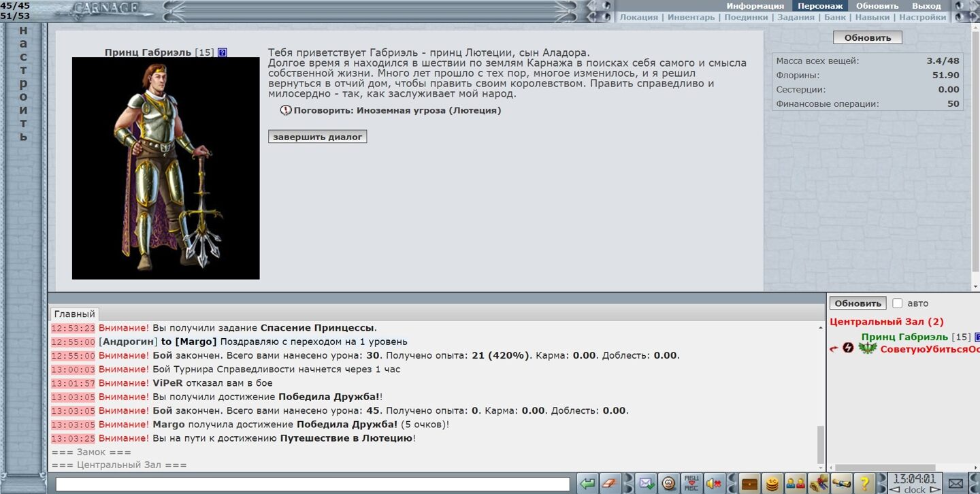This screenshot has height=494, width=980.
Task: Click the Масса всех вещей value 3.4/48
Action: 943,61
